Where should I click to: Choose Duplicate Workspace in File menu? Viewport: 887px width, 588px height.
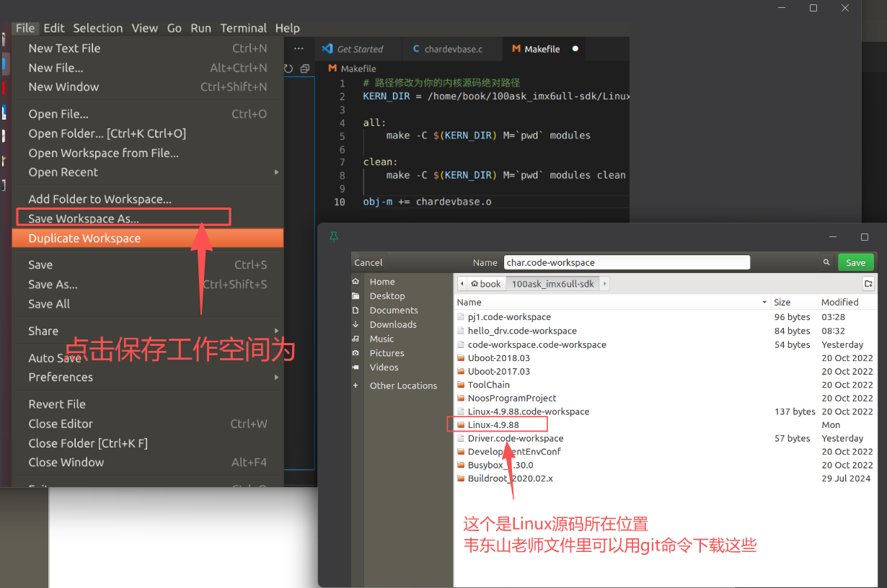click(x=147, y=239)
